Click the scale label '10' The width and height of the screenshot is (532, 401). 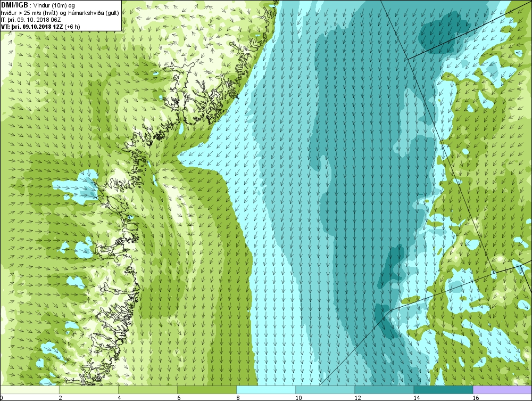pyautogui.click(x=298, y=398)
